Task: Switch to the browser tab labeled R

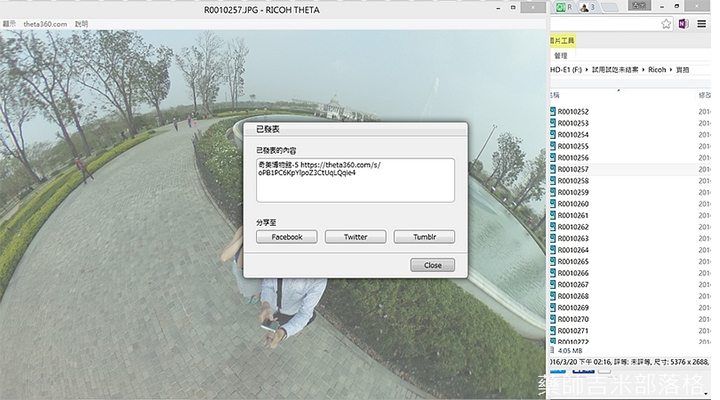Action: pyautogui.click(x=564, y=7)
